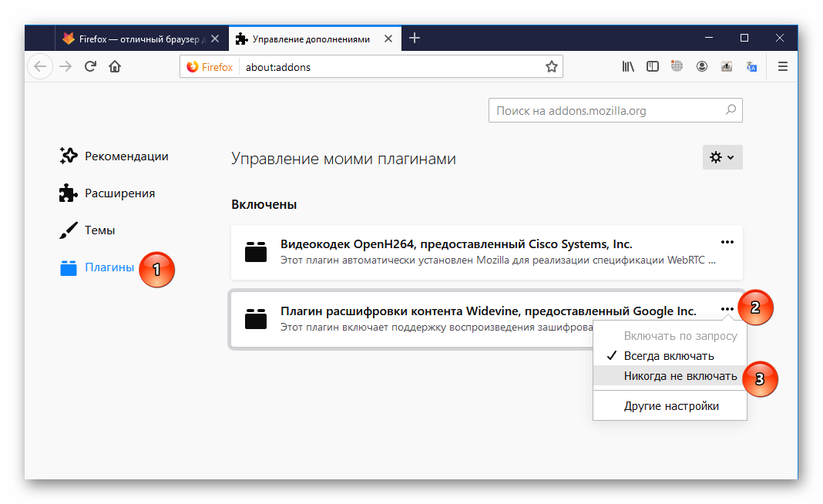The width and height of the screenshot is (823, 504).
Task: Open the OpenH264 video codec plugin title
Action: 456,244
